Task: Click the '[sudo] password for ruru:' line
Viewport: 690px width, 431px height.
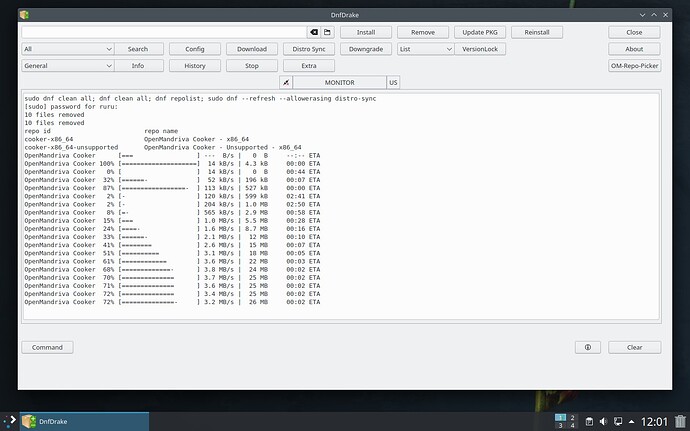Action: tap(71, 107)
